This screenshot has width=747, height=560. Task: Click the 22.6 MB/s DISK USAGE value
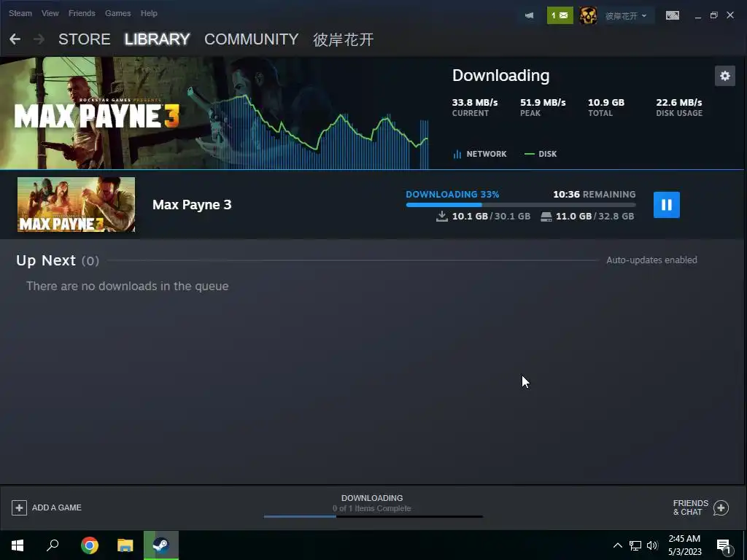click(679, 102)
